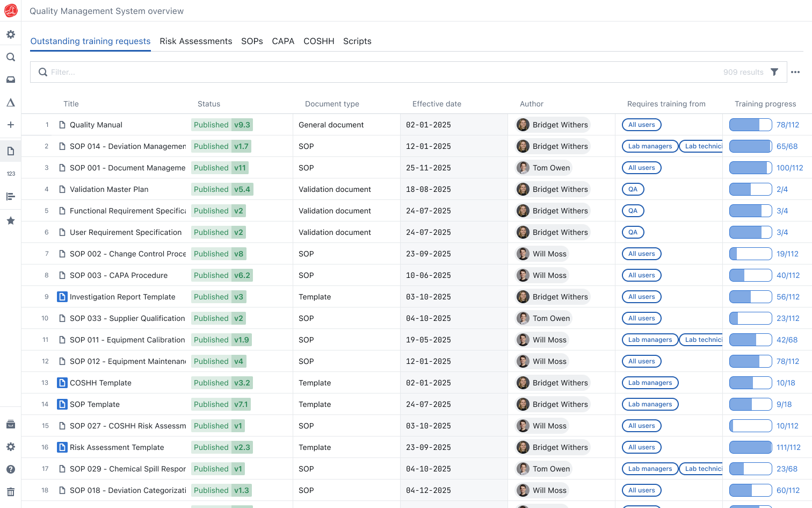812x508 pixels.
Task: Open the Quality Manual document
Action: coord(96,125)
